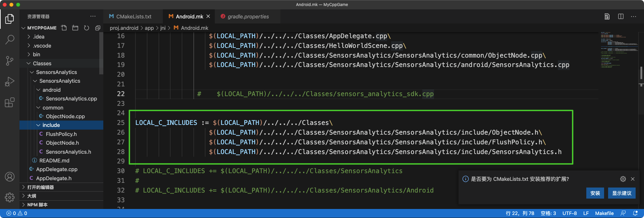This screenshot has height=218, width=644.
Task: Click 安装 button in notification
Action: coord(595,193)
